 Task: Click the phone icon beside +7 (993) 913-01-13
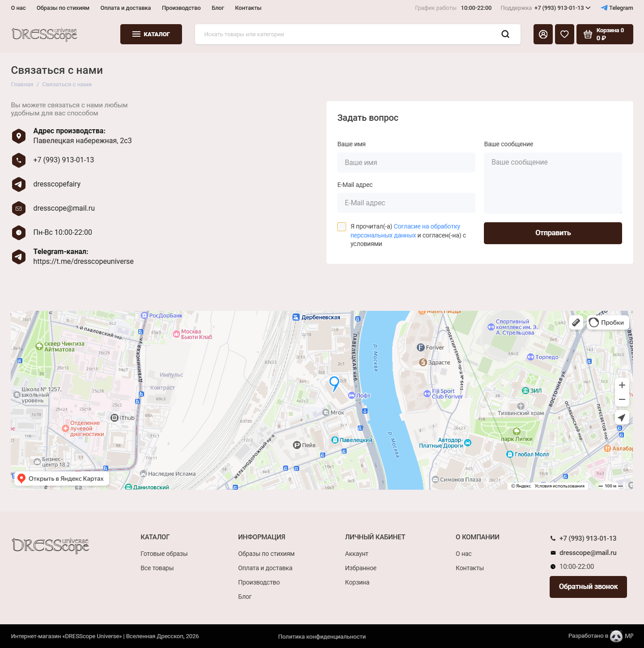19,160
